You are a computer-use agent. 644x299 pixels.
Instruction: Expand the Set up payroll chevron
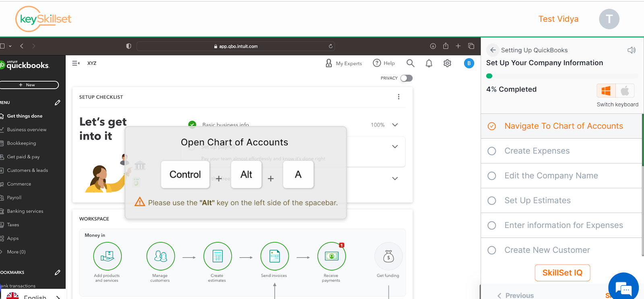(395, 146)
